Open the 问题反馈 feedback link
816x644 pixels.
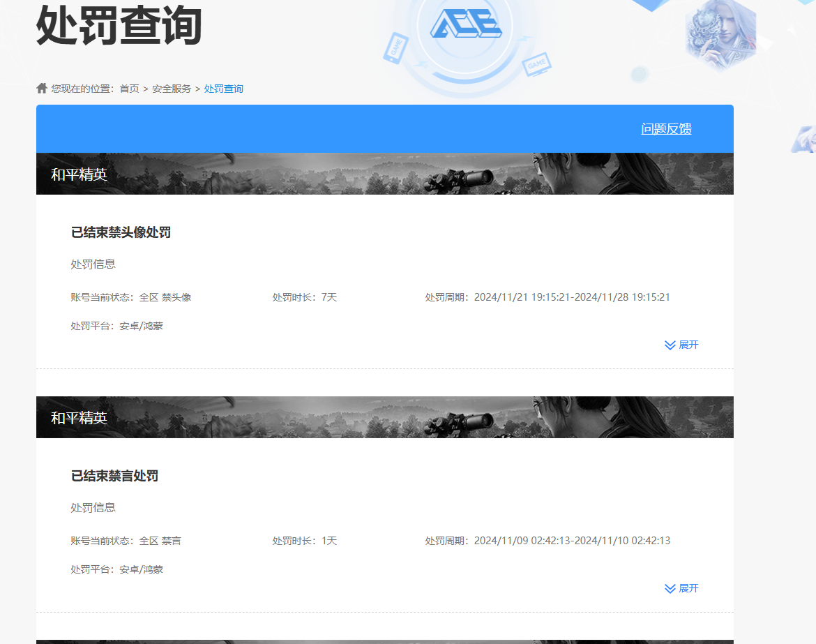click(666, 129)
